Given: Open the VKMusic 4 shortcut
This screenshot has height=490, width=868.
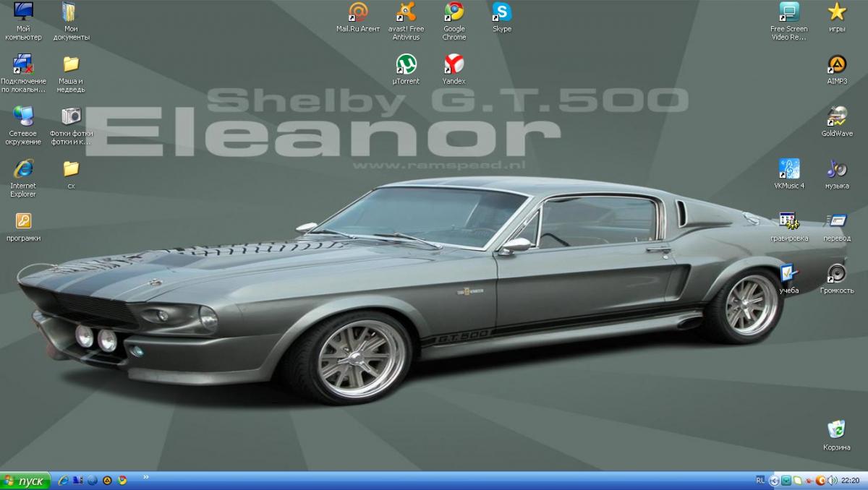Looking at the screenshot, I should click(x=788, y=168).
